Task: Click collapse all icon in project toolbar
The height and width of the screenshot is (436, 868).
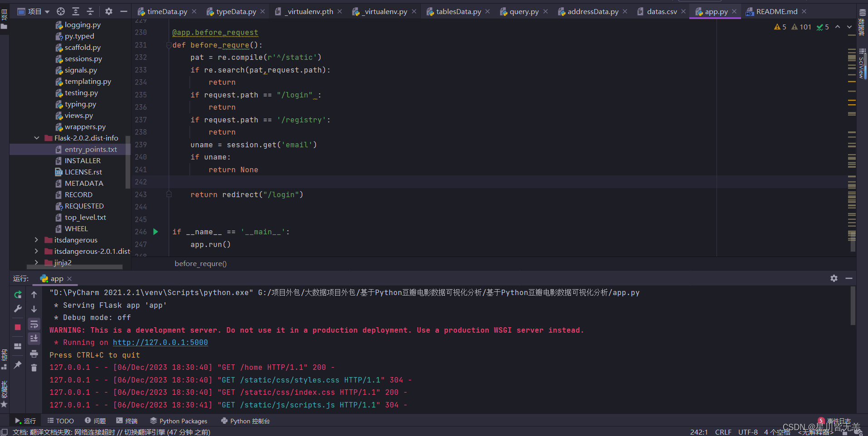Action: [x=90, y=11]
